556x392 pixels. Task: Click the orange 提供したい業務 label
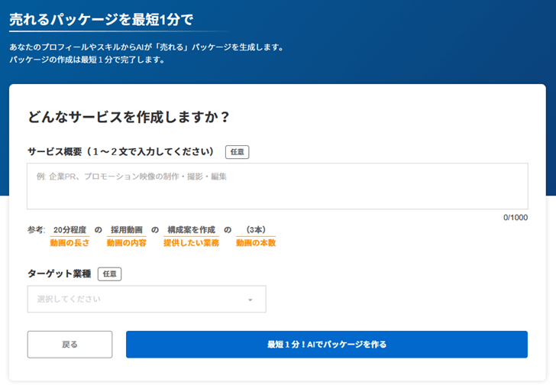click(191, 243)
